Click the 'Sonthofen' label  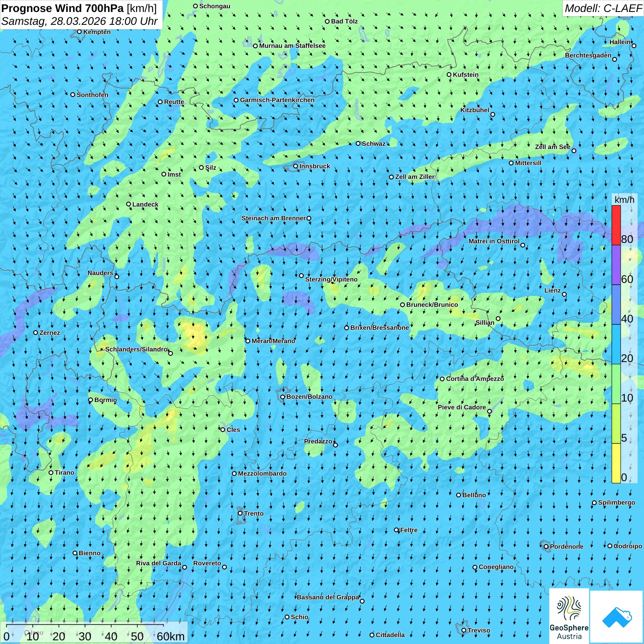tap(92, 95)
